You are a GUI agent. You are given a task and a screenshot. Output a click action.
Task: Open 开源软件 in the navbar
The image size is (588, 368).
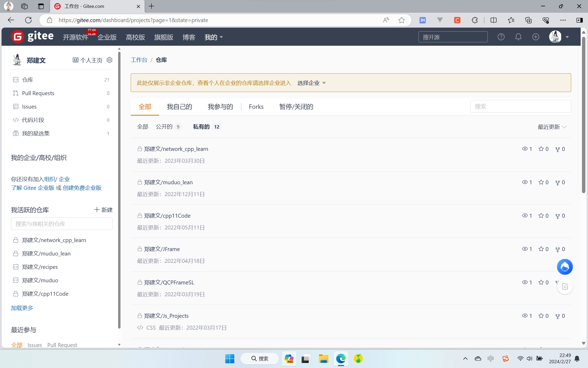tap(76, 37)
